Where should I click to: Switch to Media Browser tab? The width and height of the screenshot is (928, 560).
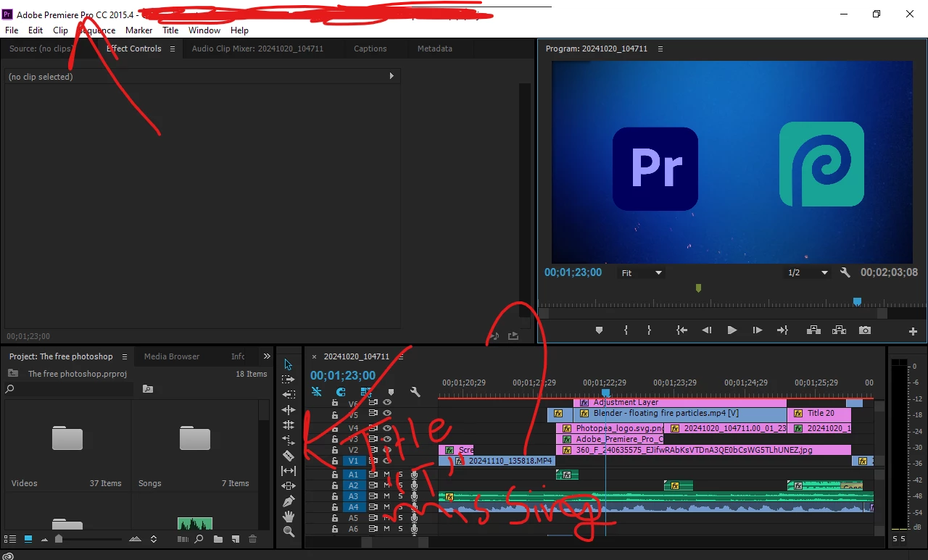pyautogui.click(x=172, y=356)
